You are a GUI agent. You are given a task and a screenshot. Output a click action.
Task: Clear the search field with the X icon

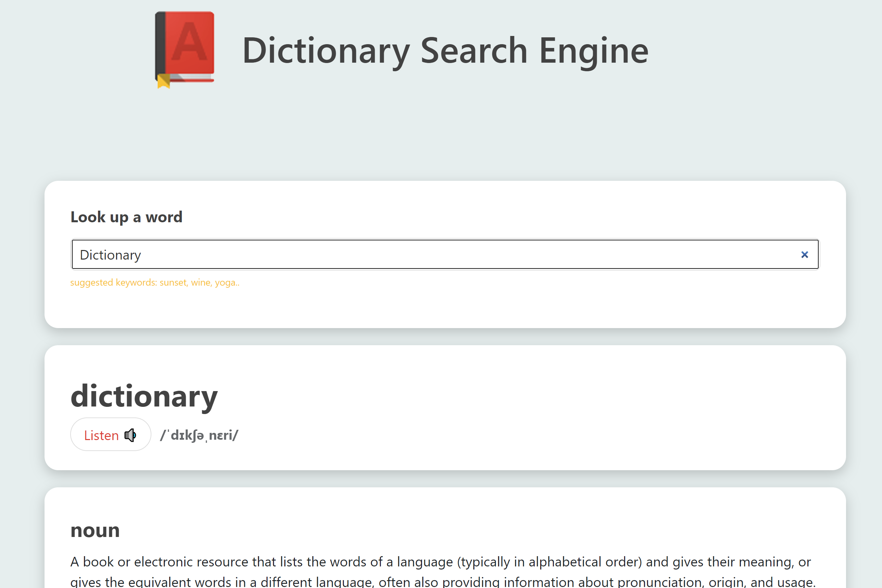click(x=804, y=255)
